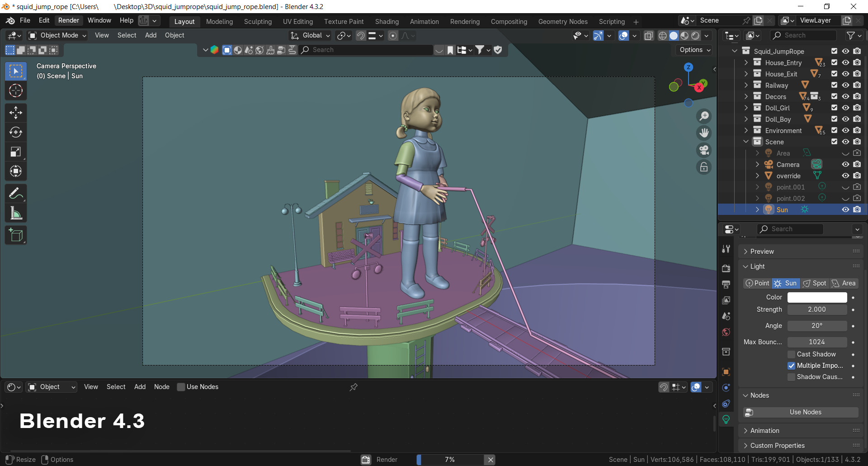Tick Use Nodes in node editor header

[x=181, y=387]
